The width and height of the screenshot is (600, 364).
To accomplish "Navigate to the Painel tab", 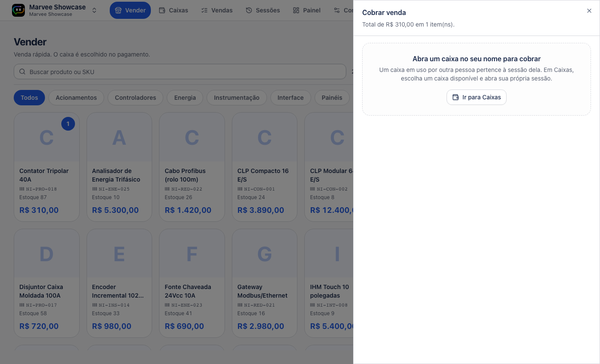I will pos(306,10).
